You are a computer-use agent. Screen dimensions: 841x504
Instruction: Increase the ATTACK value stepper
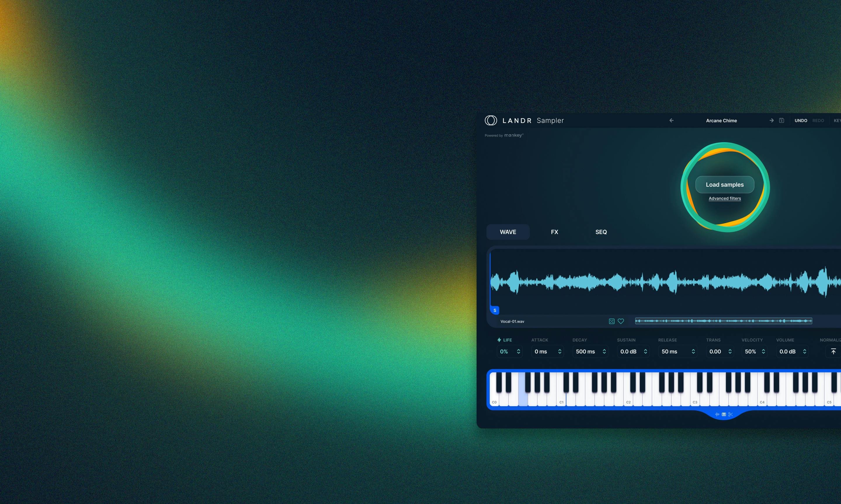click(560, 349)
